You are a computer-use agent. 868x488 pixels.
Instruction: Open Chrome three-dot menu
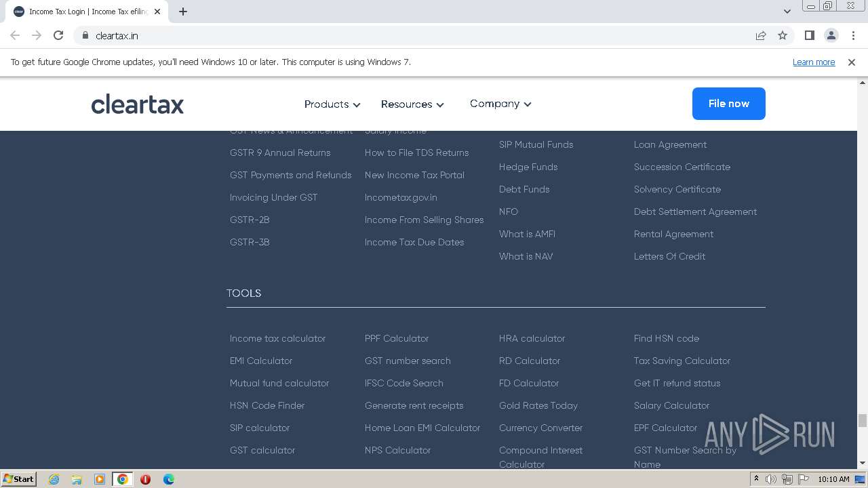click(853, 35)
